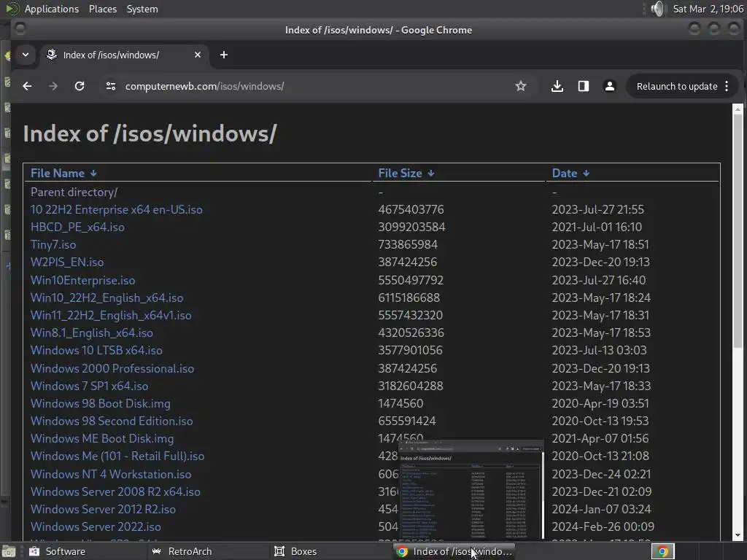Click the Relaunch to update button
The image size is (747, 560).
[677, 86]
